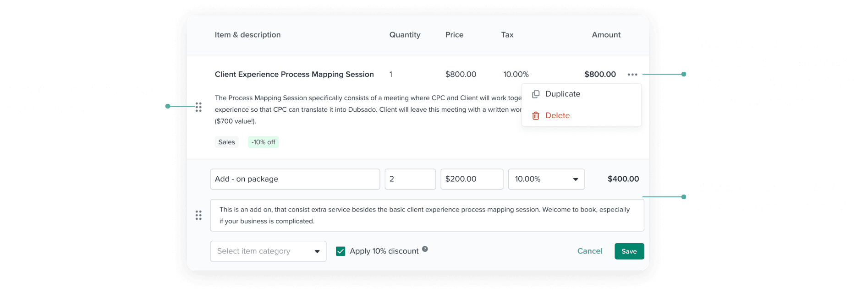Viewport: 868px width, 293px height.
Task: Open the 10.00% tax rate dropdown
Action: pos(546,179)
